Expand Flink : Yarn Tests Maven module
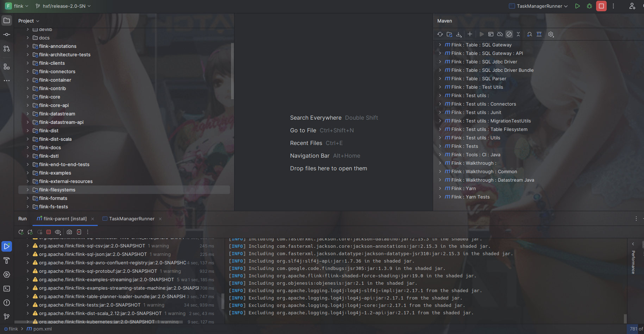644x334 pixels. pyautogui.click(x=440, y=197)
